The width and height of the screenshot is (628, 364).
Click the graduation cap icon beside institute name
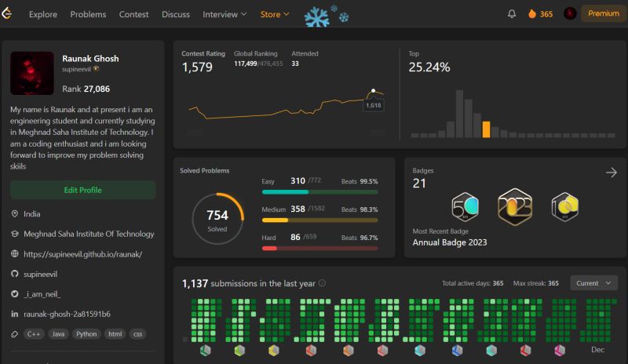tap(15, 234)
